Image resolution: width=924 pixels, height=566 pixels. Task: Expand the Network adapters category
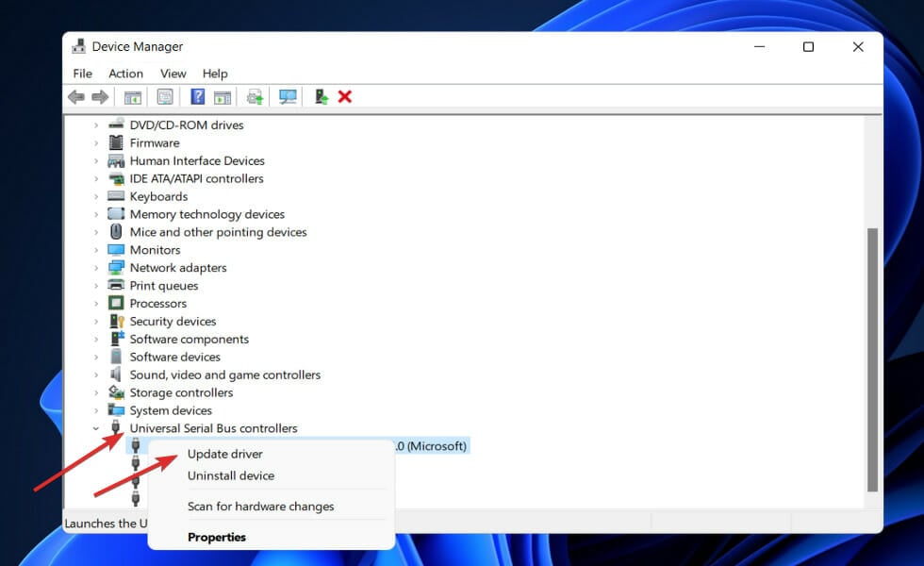tap(96, 268)
